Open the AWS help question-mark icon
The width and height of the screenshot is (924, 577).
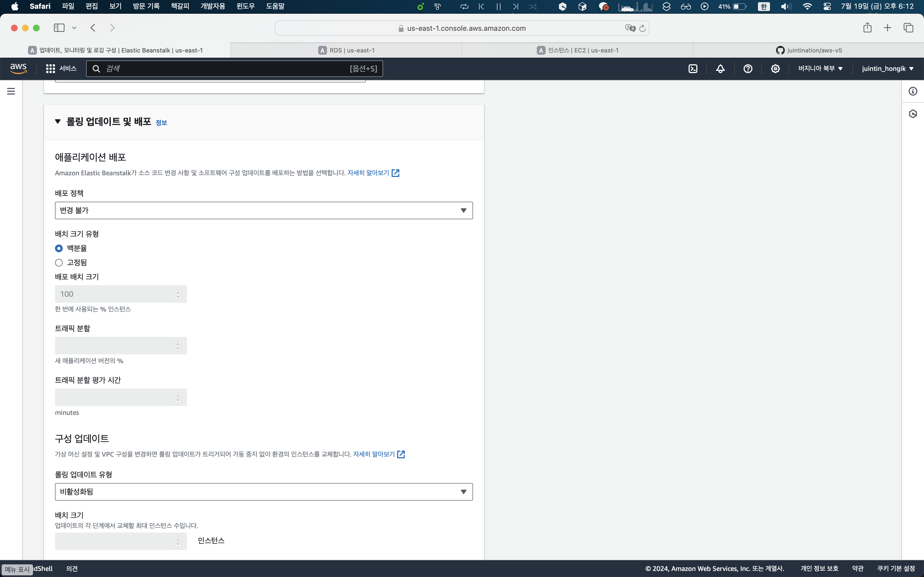tap(748, 69)
